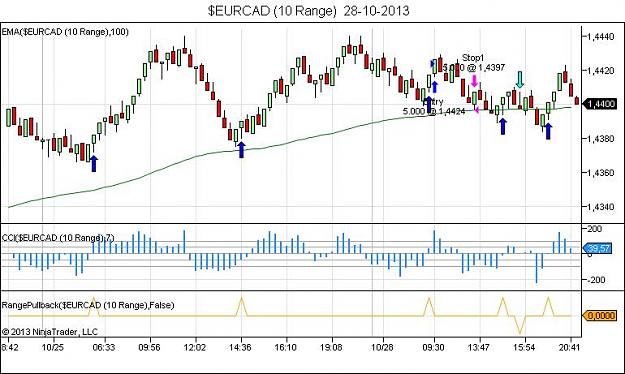This screenshot has height=374, width=625.
Task: Click the 13:47 time label
Action: coord(478,347)
